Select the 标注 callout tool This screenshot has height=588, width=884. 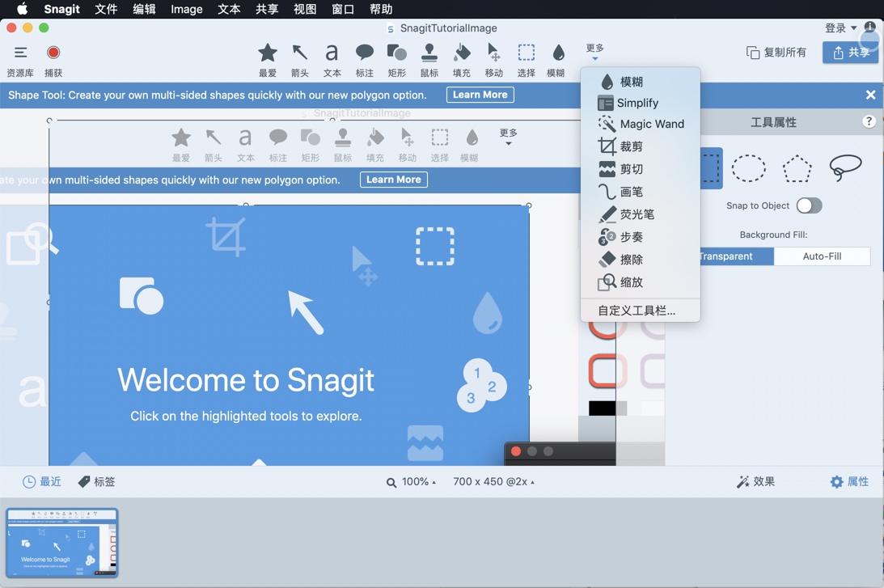pyautogui.click(x=365, y=61)
